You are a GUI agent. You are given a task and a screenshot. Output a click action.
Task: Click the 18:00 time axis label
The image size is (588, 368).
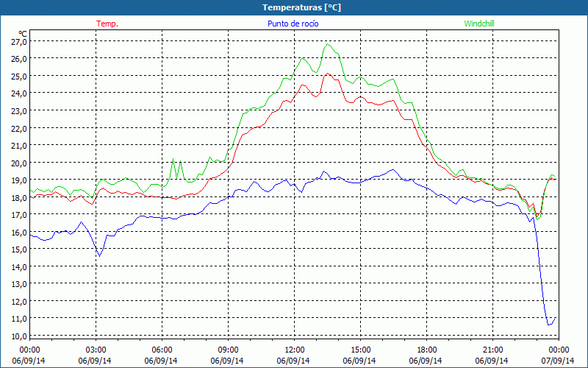pyautogui.click(x=427, y=350)
